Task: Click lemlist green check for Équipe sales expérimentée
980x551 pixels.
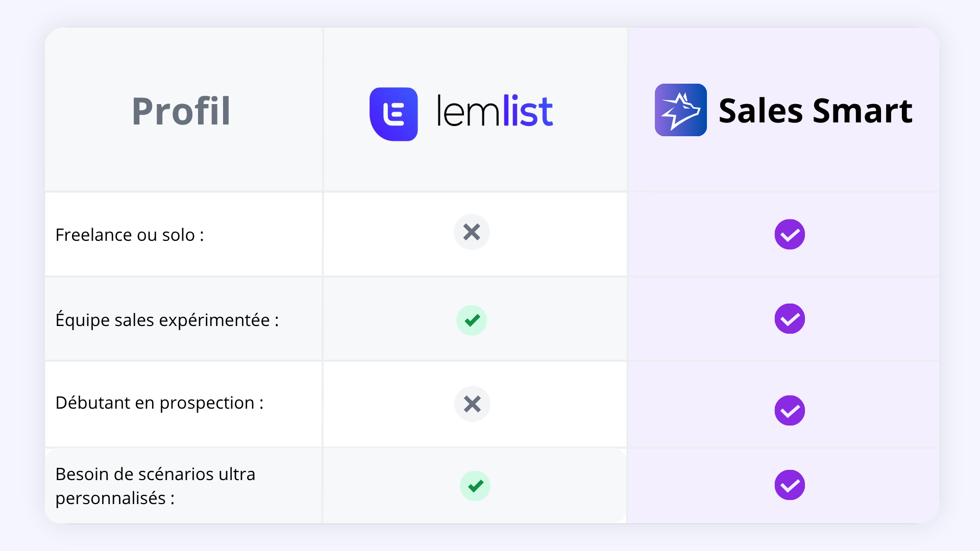Action: [472, 320]
